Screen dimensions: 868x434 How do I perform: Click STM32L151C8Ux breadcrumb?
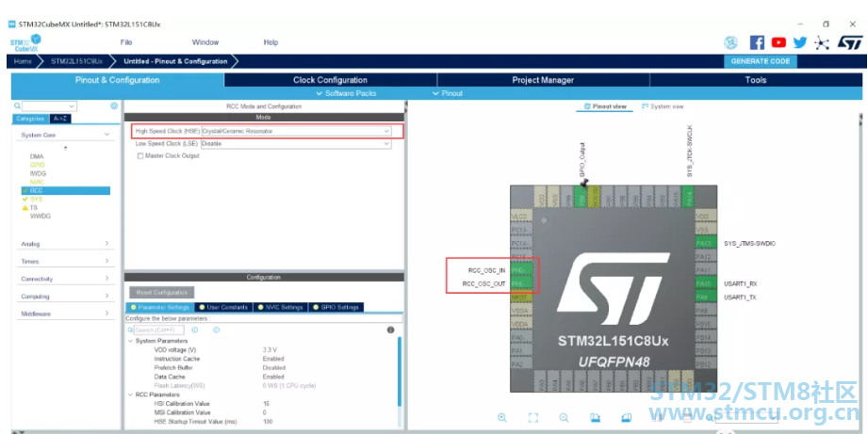[76, 61]
